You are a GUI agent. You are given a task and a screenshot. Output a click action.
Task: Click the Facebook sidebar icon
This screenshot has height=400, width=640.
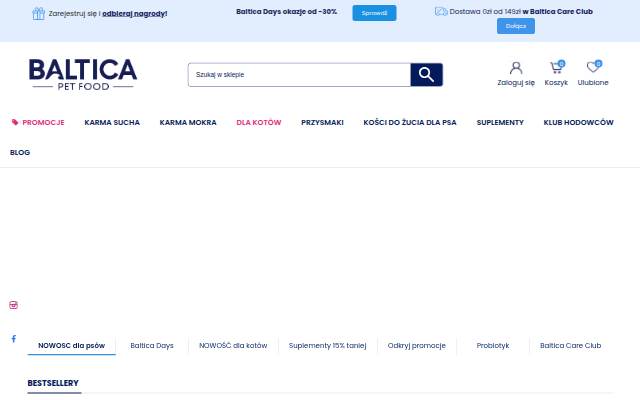[x=13, y=338]
